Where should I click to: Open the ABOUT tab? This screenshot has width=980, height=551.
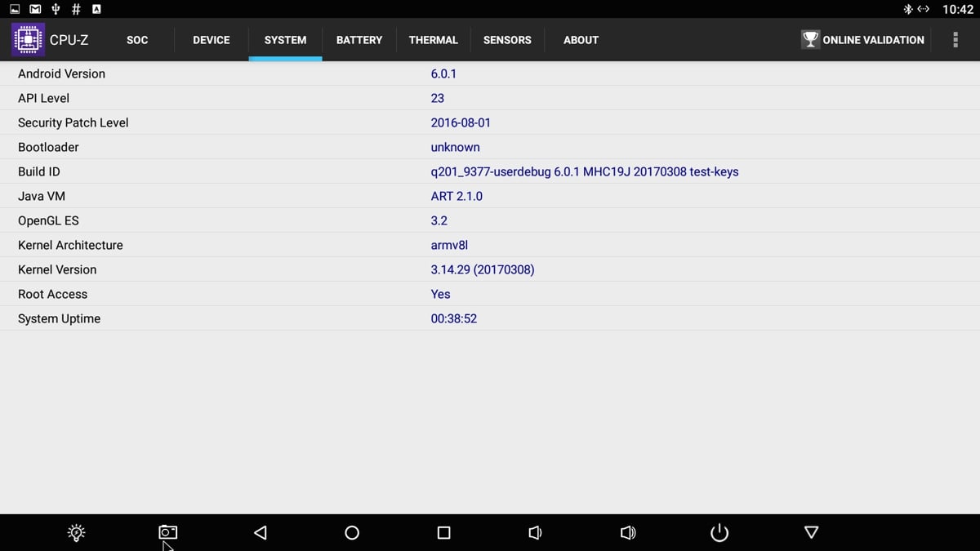(581, 40)
